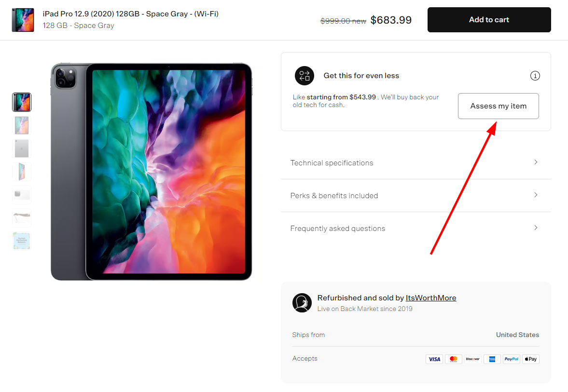Click the Discover payment icon
The image size is (568, 392).
click(473, 359)
